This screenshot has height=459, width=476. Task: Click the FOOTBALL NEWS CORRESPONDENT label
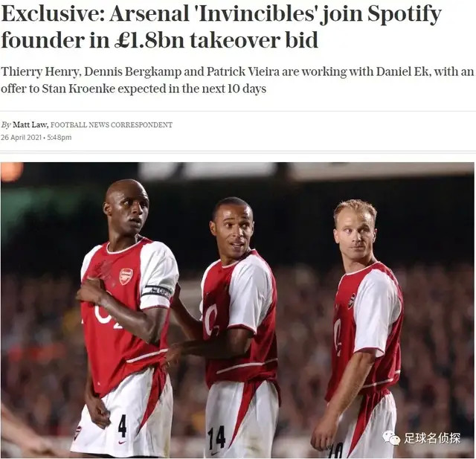pyautogui.click(x=112, y=125)
